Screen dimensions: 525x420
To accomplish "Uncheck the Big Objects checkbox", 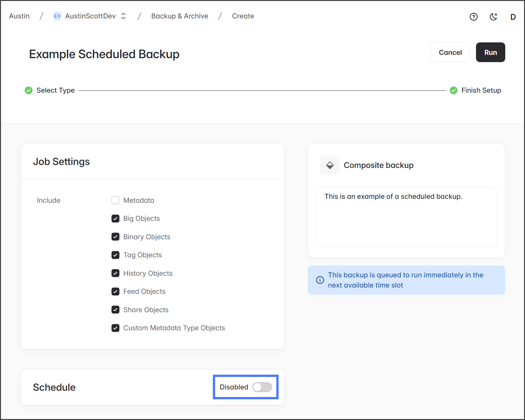I will 115,219.
